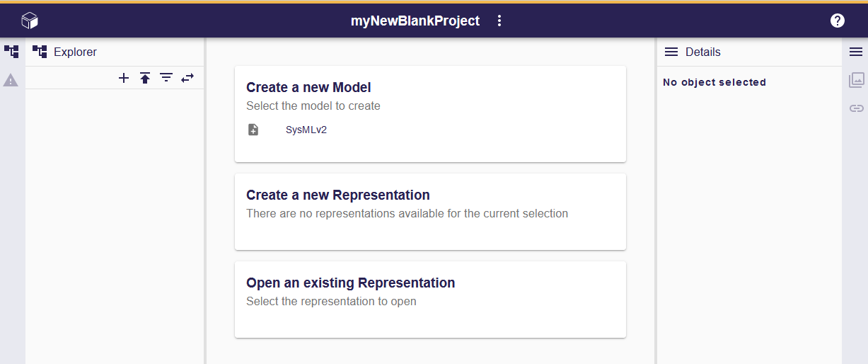Click the Create a new Representation card
This screenshot has height=364, width=868.
tap(430, 211)
